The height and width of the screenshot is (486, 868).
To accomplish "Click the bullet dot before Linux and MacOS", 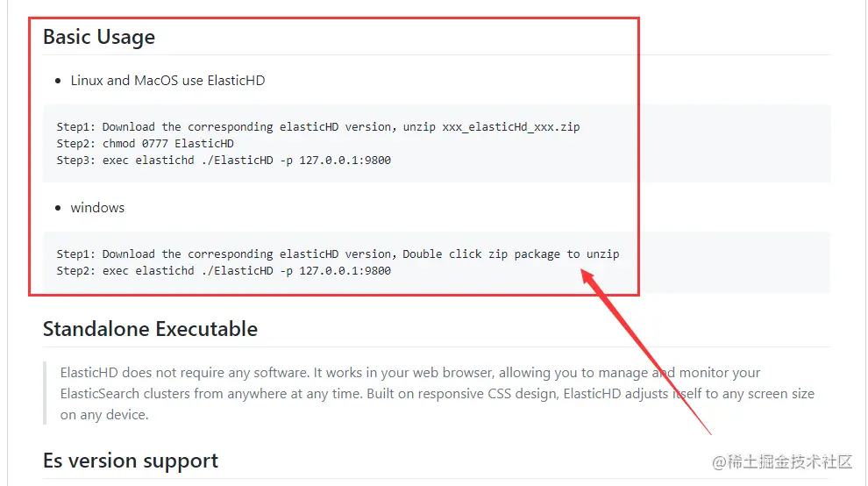I will point(58,81).
